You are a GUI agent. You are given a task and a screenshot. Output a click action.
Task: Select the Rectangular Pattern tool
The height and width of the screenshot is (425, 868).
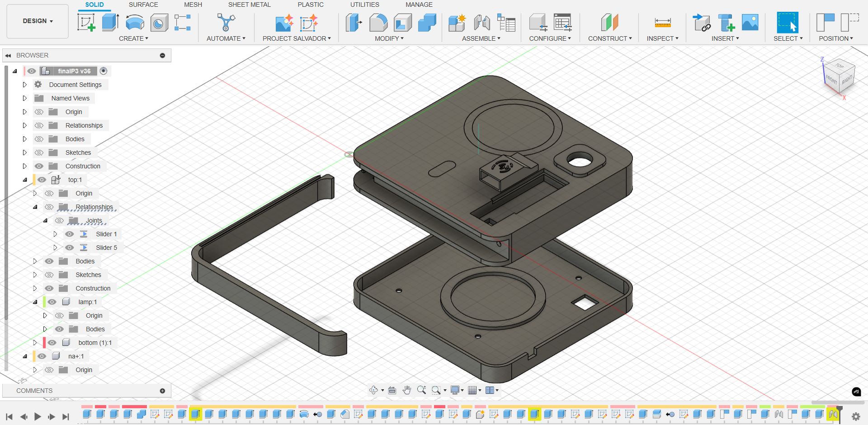(x=183, y=22)
